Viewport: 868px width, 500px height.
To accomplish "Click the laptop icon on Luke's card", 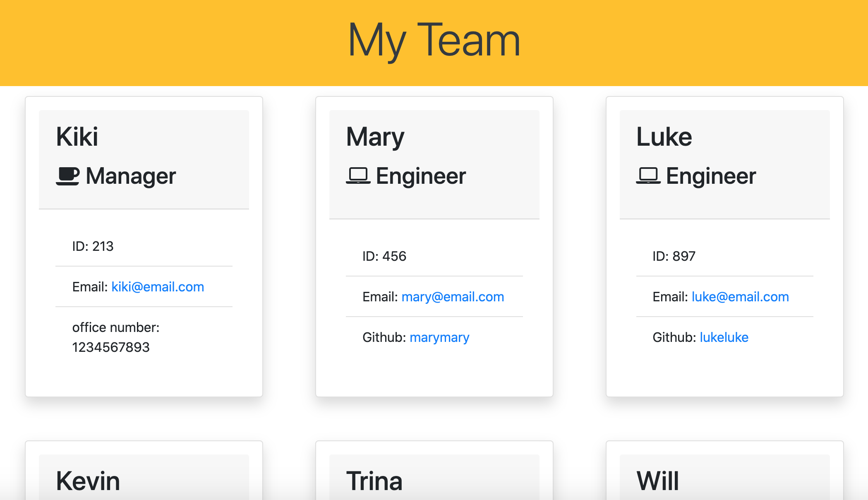I will pyautogui.click(x=648, y=176).
